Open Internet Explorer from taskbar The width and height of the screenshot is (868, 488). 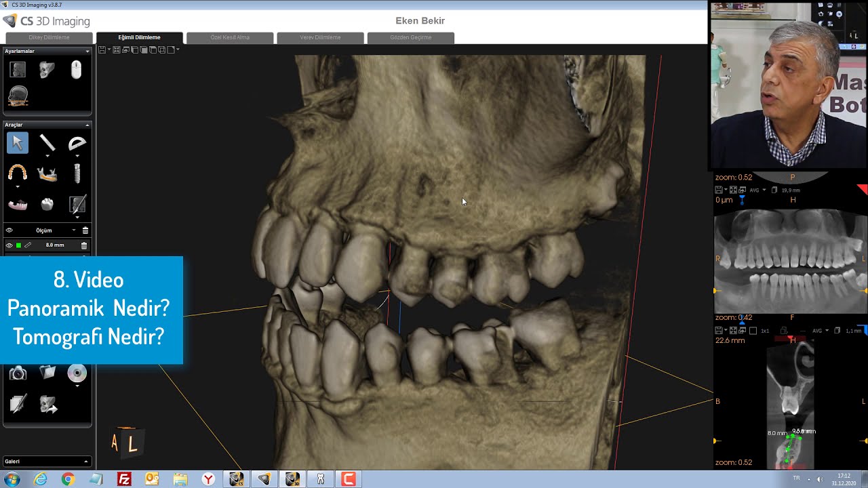pos(40,479)
